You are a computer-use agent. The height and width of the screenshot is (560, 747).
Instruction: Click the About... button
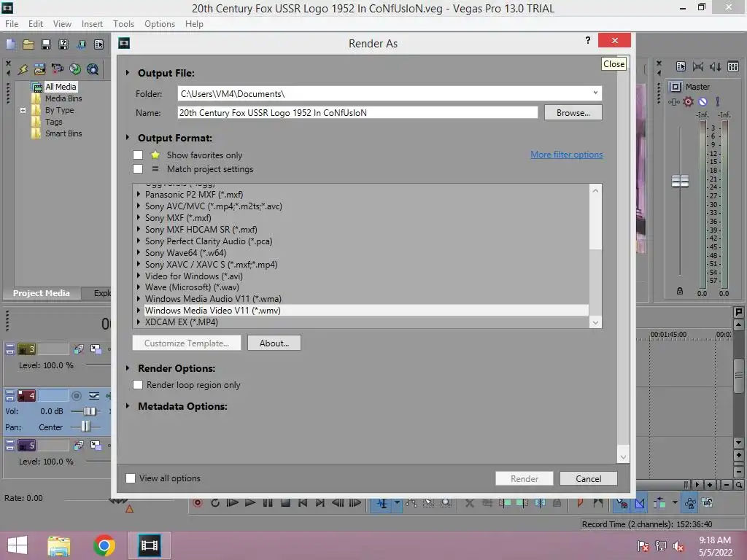point(274,343)
